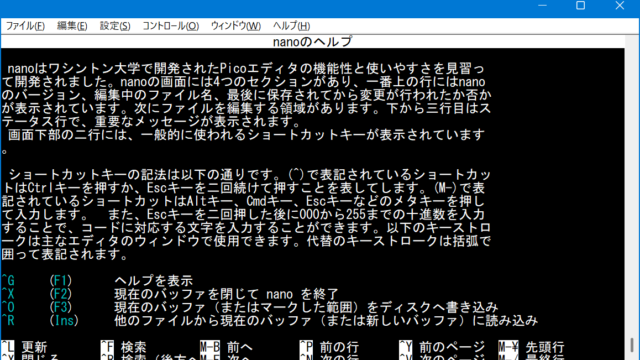Click the ^L 更新 shortcut entry
The height and width of the screenshot is (360, 640).
coord(24,347)
